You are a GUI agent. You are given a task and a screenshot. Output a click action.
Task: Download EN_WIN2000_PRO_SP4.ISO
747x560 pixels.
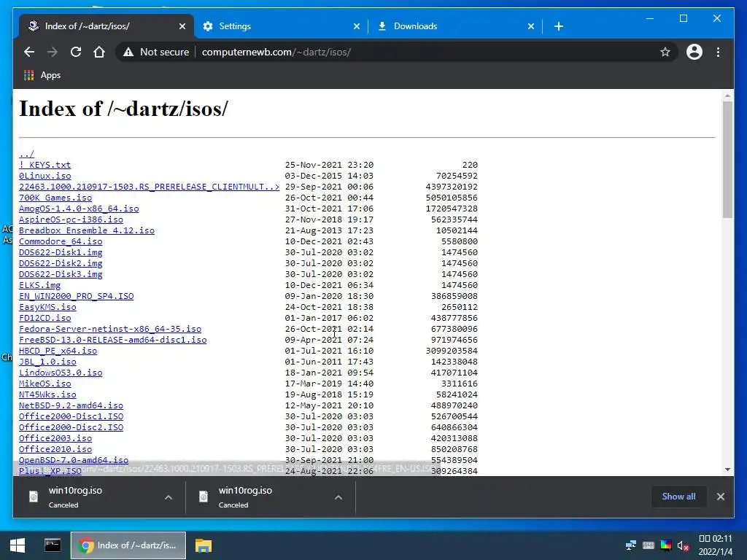tap(76, 296)
